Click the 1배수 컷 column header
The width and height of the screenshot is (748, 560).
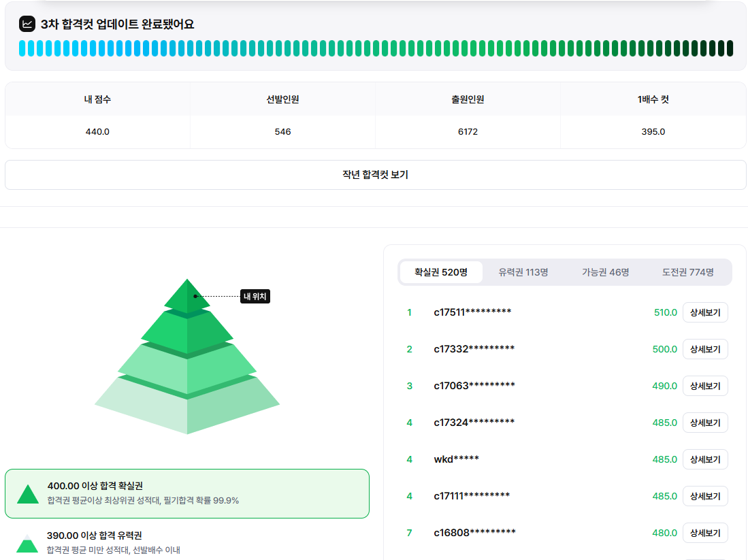[x=653, y=99]
